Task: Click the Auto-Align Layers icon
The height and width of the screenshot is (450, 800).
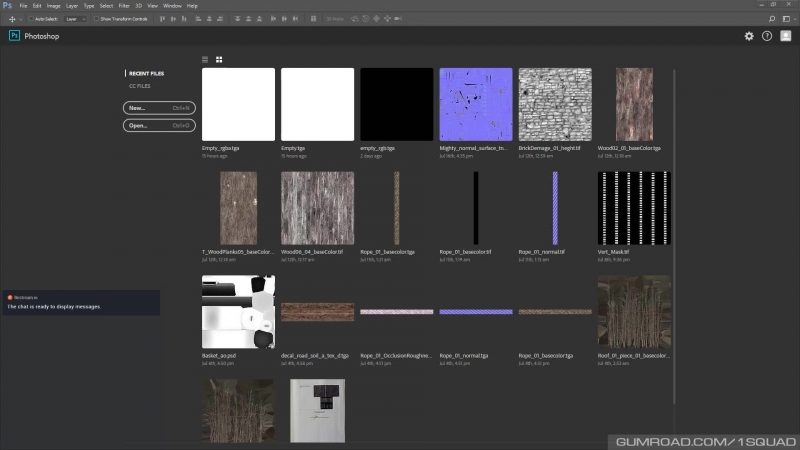Action: pyautogui.click(x=313, y=19)
